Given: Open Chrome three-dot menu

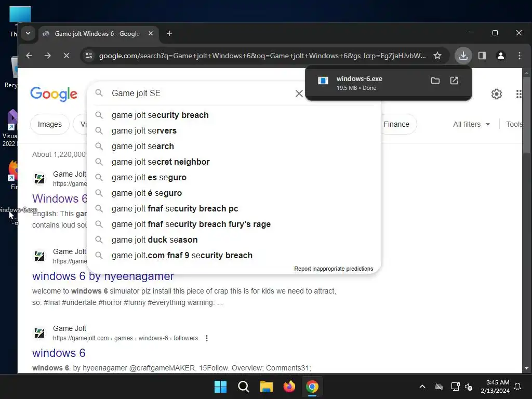Looking at the screenshot, I should (x=520, y=56).
